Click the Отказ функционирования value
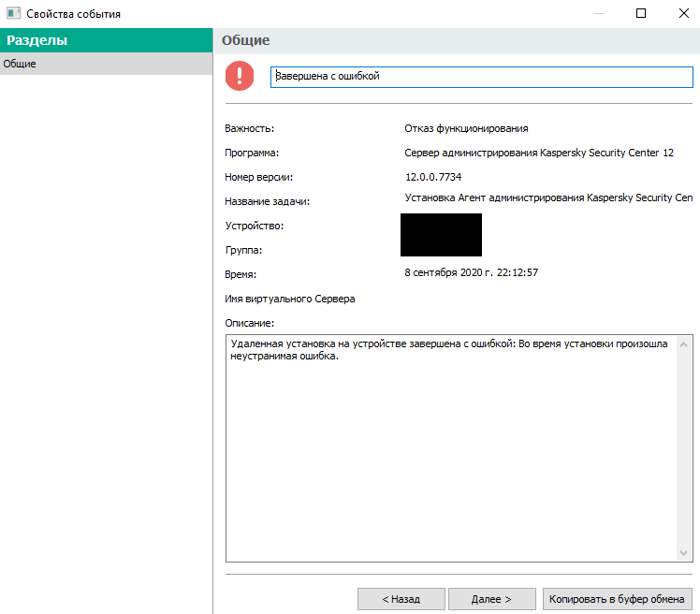The width and height of the screenshot is (700, 614). [x=466, y=128]
